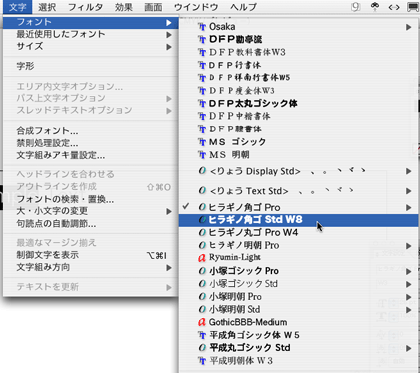Expand <りょう Text Std> submenu arrow
Image resolution: width=420 pixels, height=373 pixels.
[409, 191]
